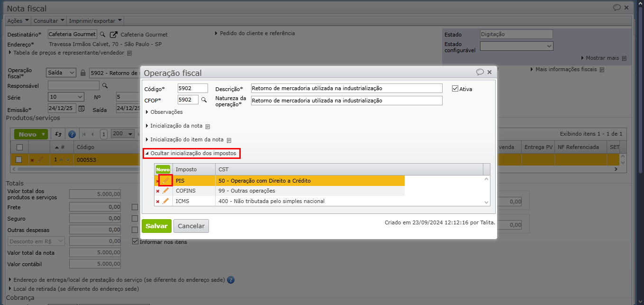Click note icon beside Mais informações fiscais
The height and width of the screenshot is (305, 644).
(x=602, y=70)
